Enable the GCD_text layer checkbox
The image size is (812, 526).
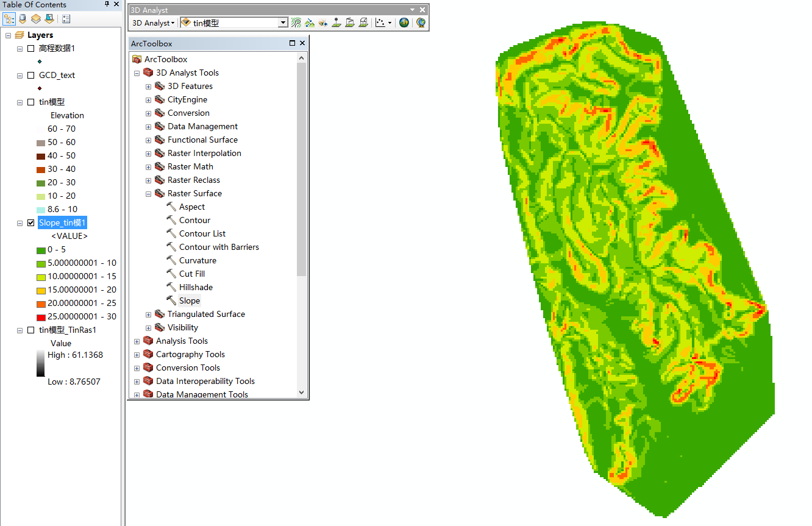pos(31,76)
